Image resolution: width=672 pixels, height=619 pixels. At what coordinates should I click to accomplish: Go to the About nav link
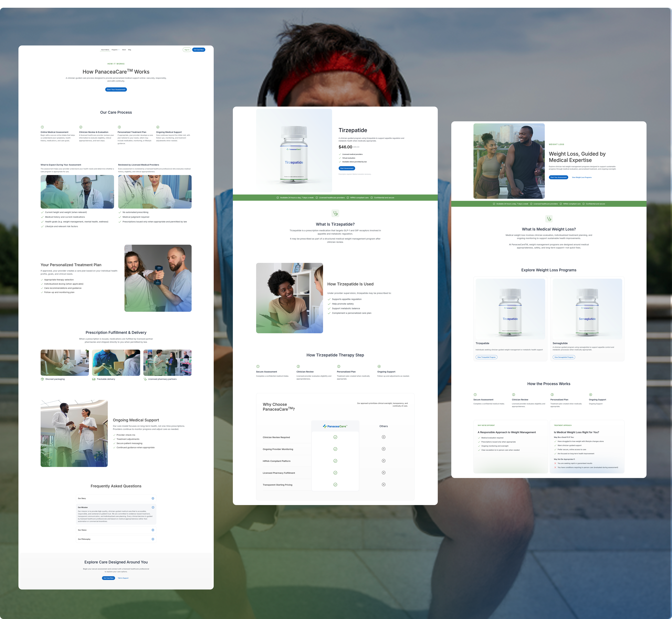(x=124, y=50)
